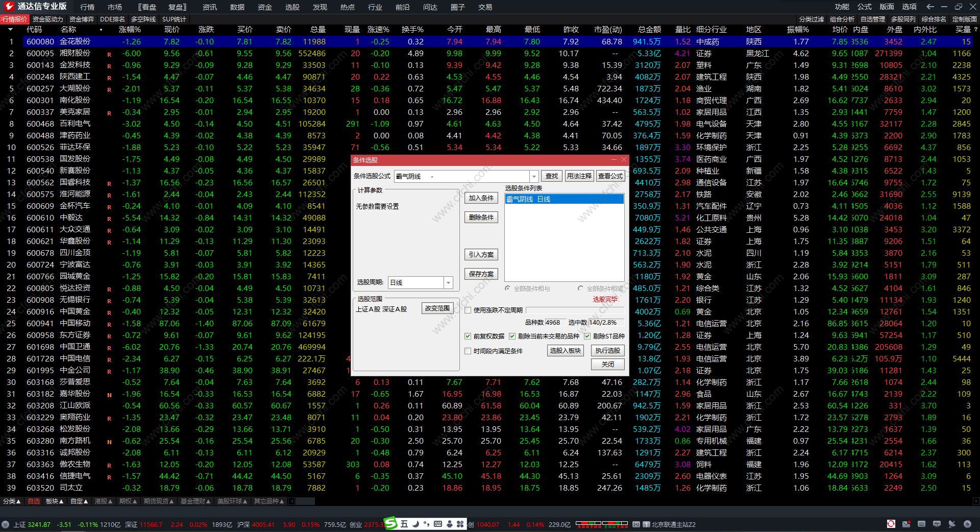Click the R marker beside 湘财股份
This screenshot has height=532, width=980.
[x=109, y=54]
